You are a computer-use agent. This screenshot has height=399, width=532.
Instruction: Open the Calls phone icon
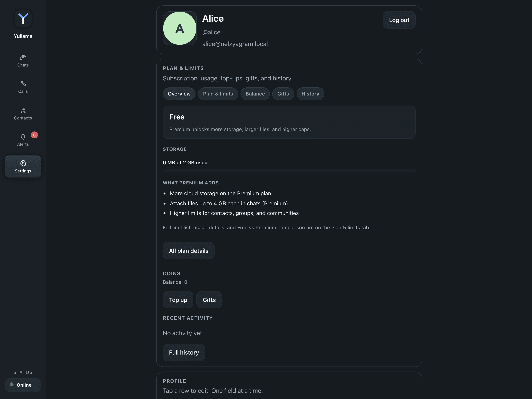point(23,84)
